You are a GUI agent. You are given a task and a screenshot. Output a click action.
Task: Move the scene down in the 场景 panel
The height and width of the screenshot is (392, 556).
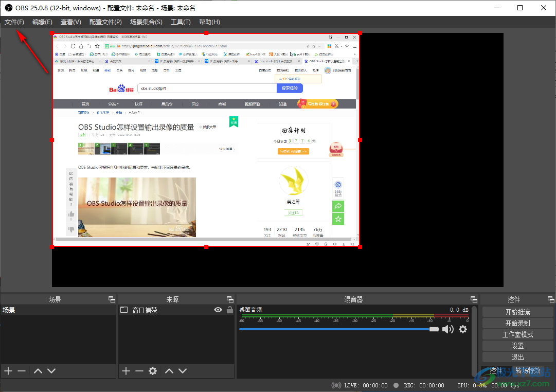pos(51,371)
